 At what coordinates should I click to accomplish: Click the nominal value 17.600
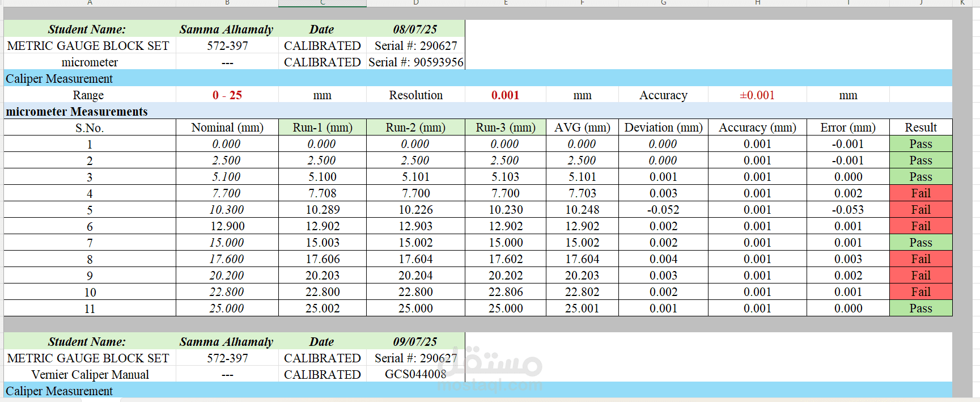coord(227,259)
